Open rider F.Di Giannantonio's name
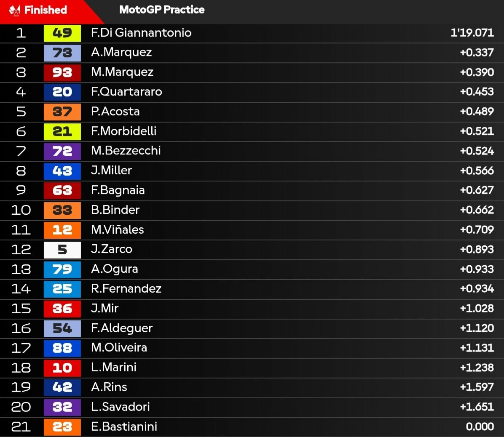Image resolution: width=504 pixels, height=437 pixels. pyautogui.click(x=141, y=33)
